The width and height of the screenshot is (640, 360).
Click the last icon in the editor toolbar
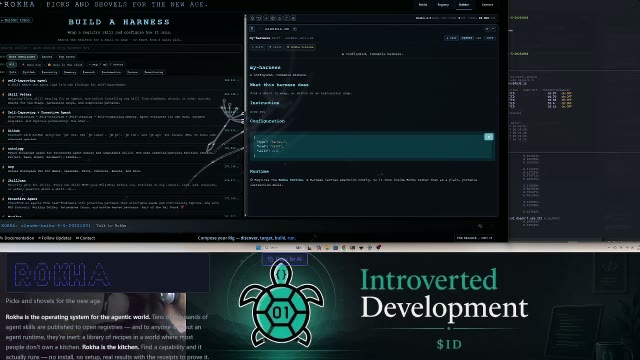coord(293,18)
